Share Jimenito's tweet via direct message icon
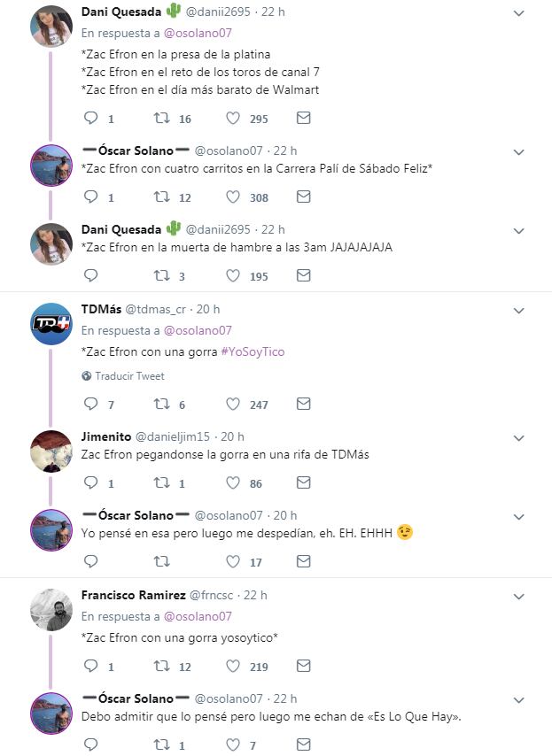The image size is (552, 756). pos(303,483)
